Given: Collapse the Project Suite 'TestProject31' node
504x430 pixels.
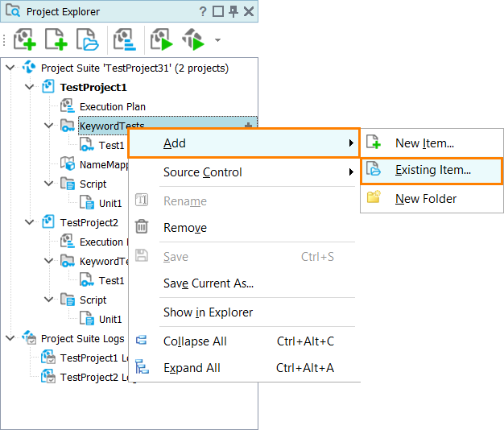Looking at the screenshot, I should pyautogui.click(x=10, y=68).
